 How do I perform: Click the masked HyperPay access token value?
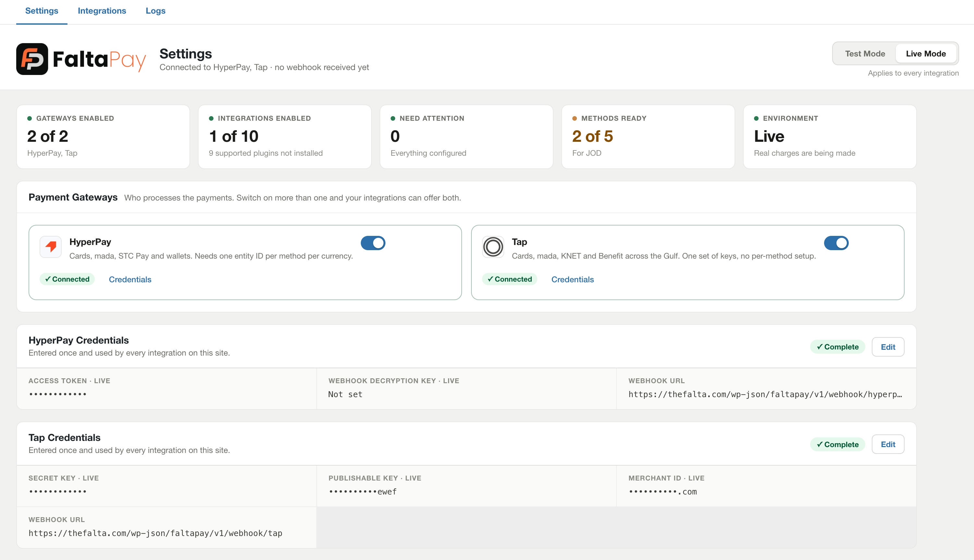58,394
